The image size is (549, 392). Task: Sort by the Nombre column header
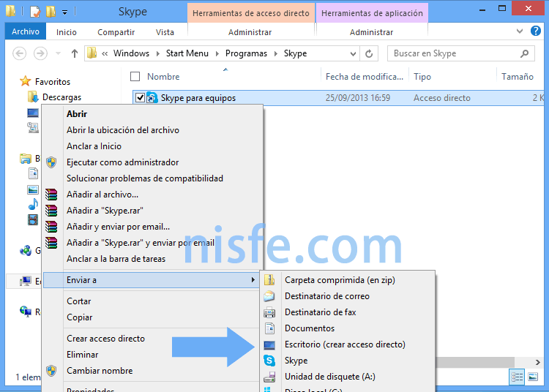[163, 77]
